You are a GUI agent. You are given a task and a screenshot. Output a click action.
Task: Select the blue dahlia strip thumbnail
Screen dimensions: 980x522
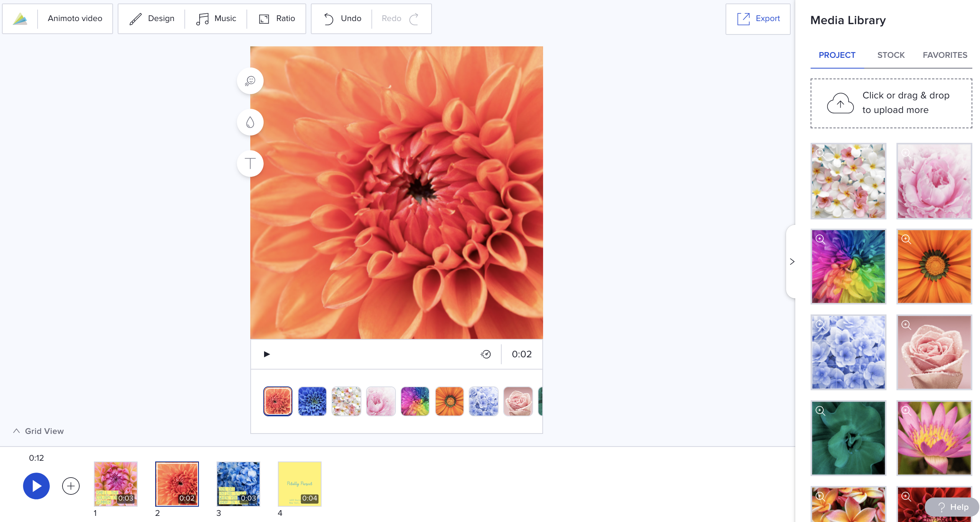(x=312, y=401)
